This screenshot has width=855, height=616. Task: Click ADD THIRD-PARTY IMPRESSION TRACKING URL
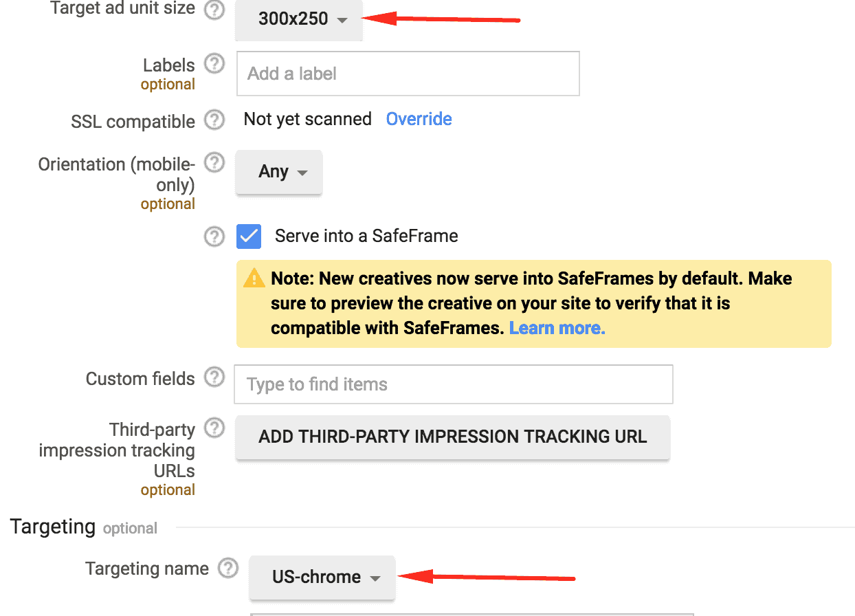(452, 437)
